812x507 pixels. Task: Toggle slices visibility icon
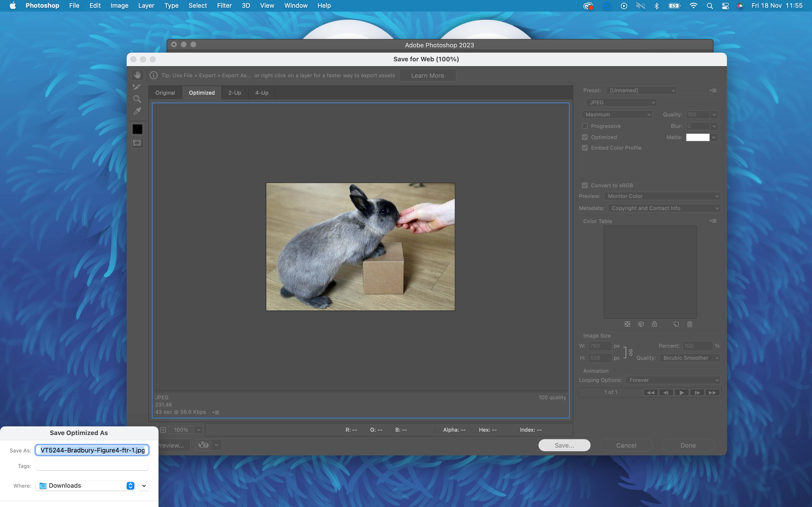coord(137,143)
